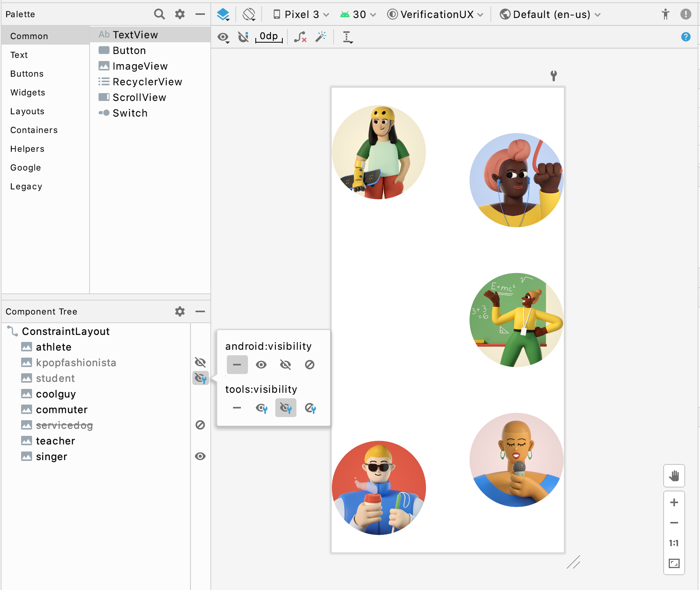Select the Google palette category
The image size is (700, 590).
pos(45,167)
